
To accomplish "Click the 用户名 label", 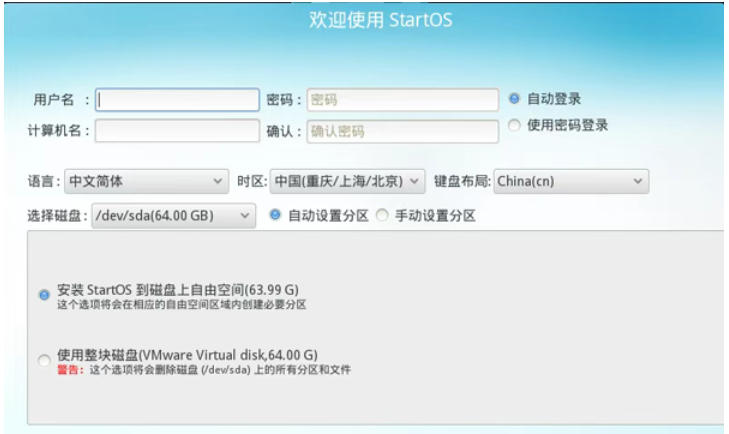I will [x=55, y=100].
